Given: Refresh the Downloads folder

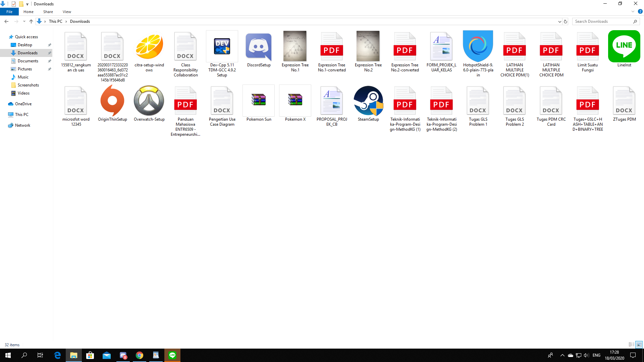Looking at the screenshot, I should [x=566, y=21].
